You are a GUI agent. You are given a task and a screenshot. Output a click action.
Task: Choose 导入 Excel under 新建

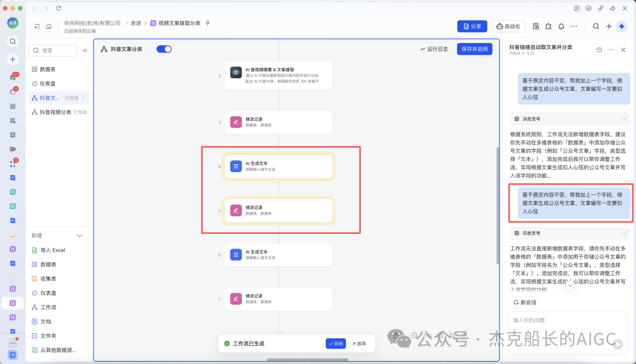point(58,250)
